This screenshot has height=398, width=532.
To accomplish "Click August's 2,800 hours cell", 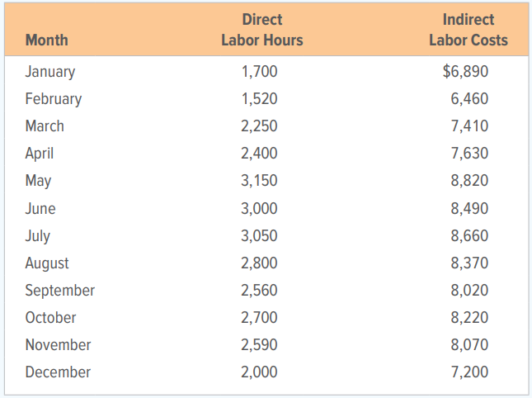I will pos(260,263).
